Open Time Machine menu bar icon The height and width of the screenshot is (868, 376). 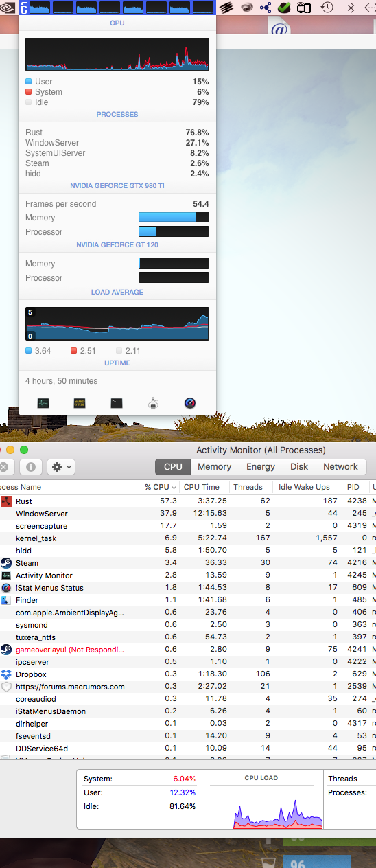point(327,8)
